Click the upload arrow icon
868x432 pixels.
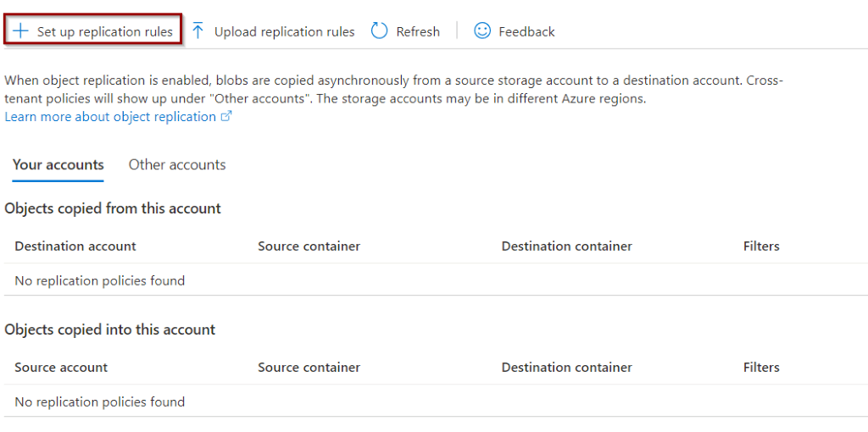pos(198,31)
